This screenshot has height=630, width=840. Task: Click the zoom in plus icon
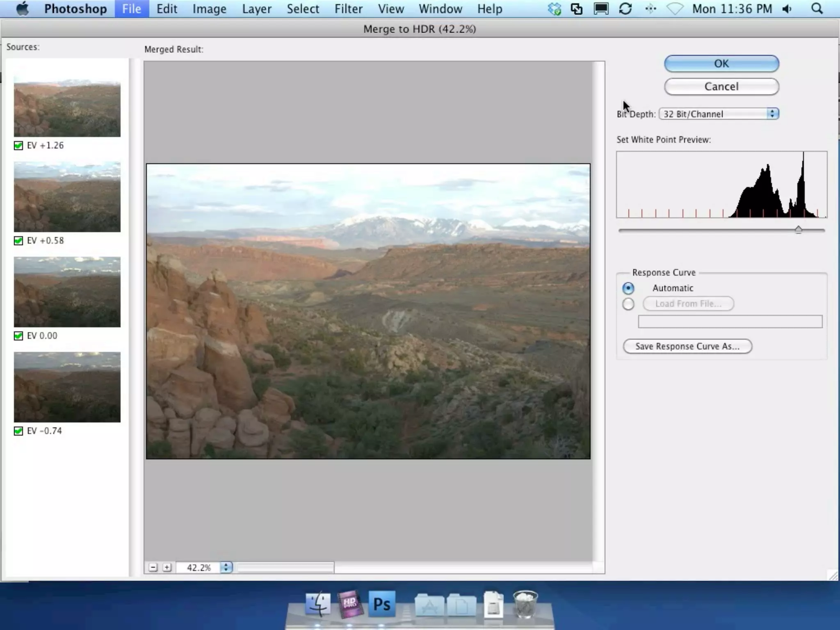tap(167, 567)
